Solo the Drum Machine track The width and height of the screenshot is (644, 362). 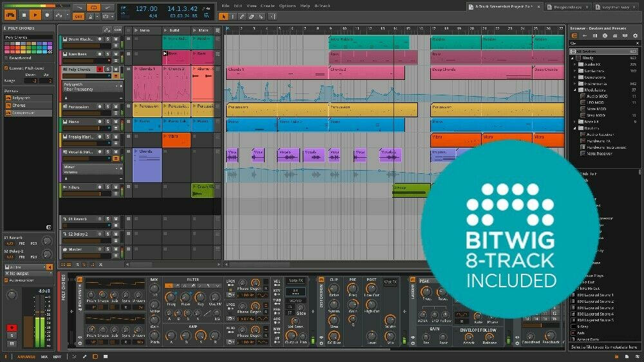[x=108, y=40]
